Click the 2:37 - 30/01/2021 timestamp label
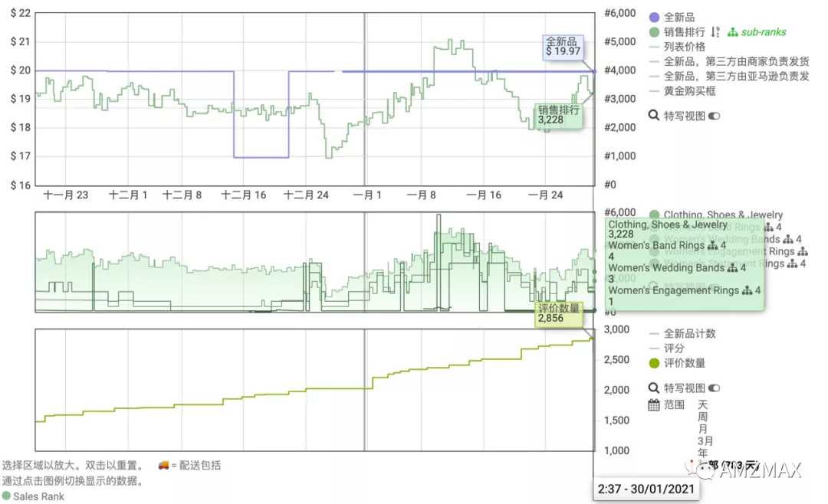Image resolution: width=828 pixels, height=504 pixels. [x=646, y=489]
